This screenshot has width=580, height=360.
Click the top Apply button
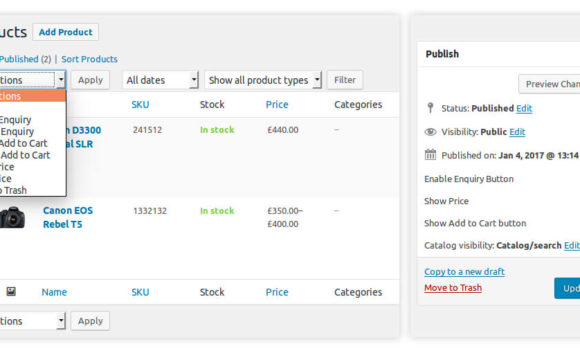tap(90, 80)
